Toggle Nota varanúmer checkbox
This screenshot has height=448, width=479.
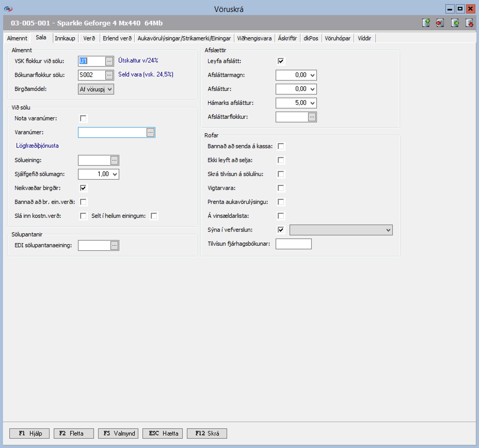pos(83,118)
